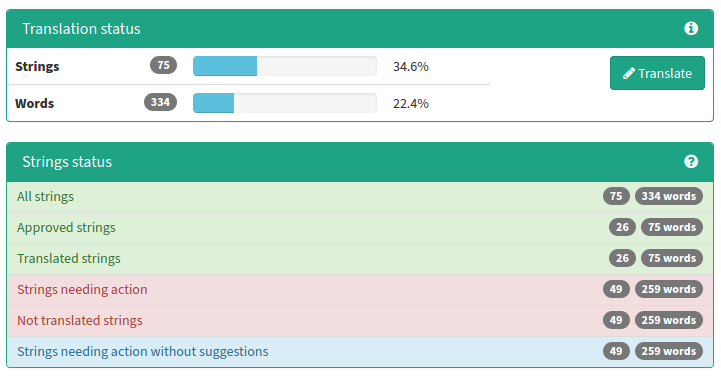This screenshot has height=378, width=721.
Task: Click the 26 badge in Approved strings row
Action: pos(622,227)
